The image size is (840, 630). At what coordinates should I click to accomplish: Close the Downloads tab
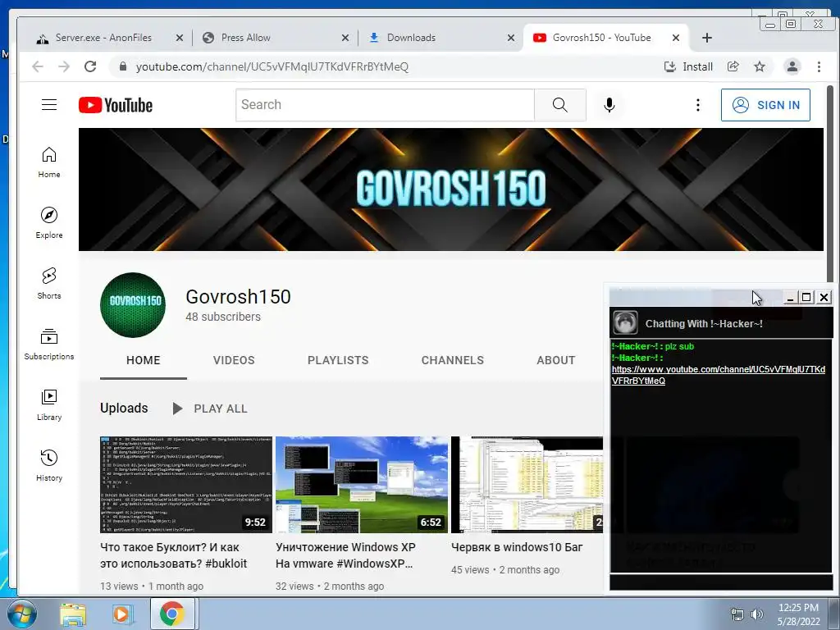coord(510,38)
